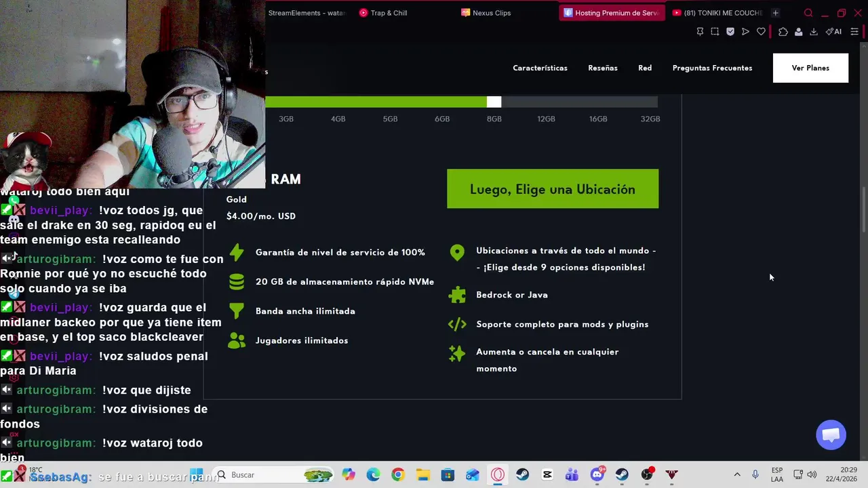
Task: Click the Windows taskbar Buscar search box
Action: click(273, 474)
